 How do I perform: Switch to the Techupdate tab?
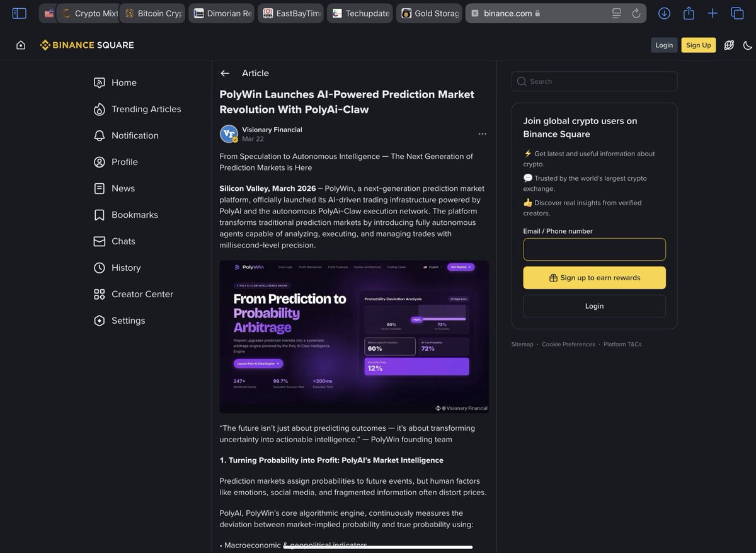click(360, 13)
